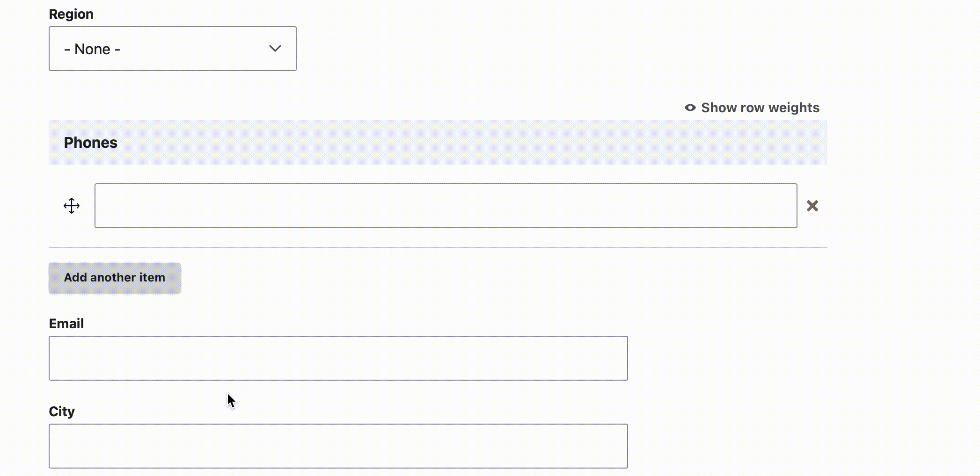Toggle row weights display for Phones table
980x476 pixels.
click(x=752, y=108)
